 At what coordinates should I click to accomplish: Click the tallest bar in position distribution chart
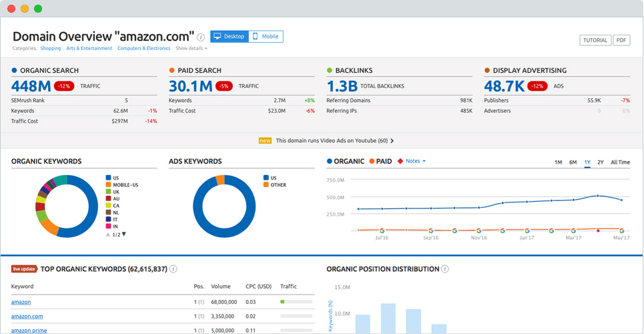(388, 319)
